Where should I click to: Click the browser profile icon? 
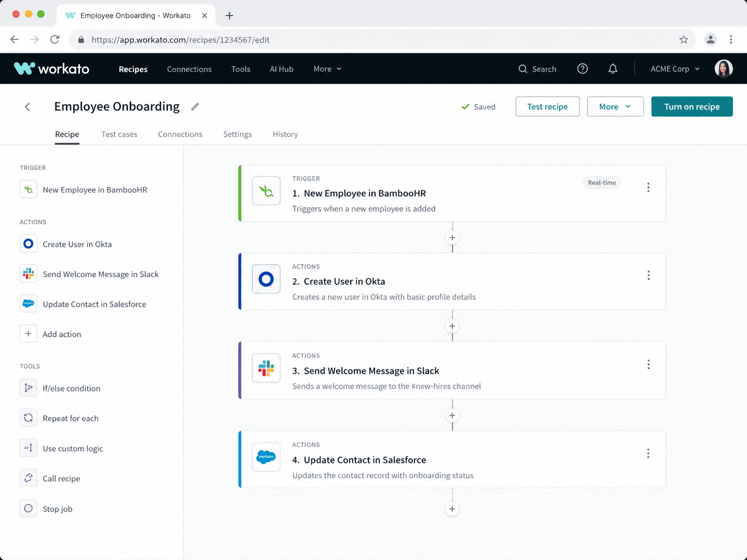pos(710,40)
